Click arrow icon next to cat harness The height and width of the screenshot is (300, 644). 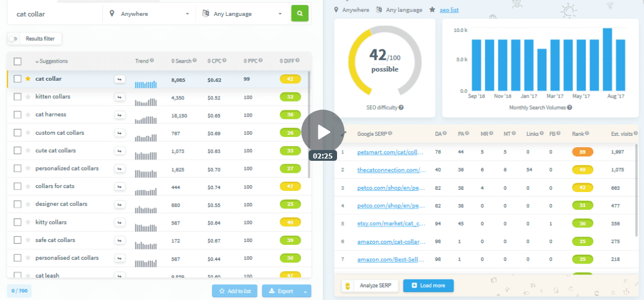click(x=119, y=115)
